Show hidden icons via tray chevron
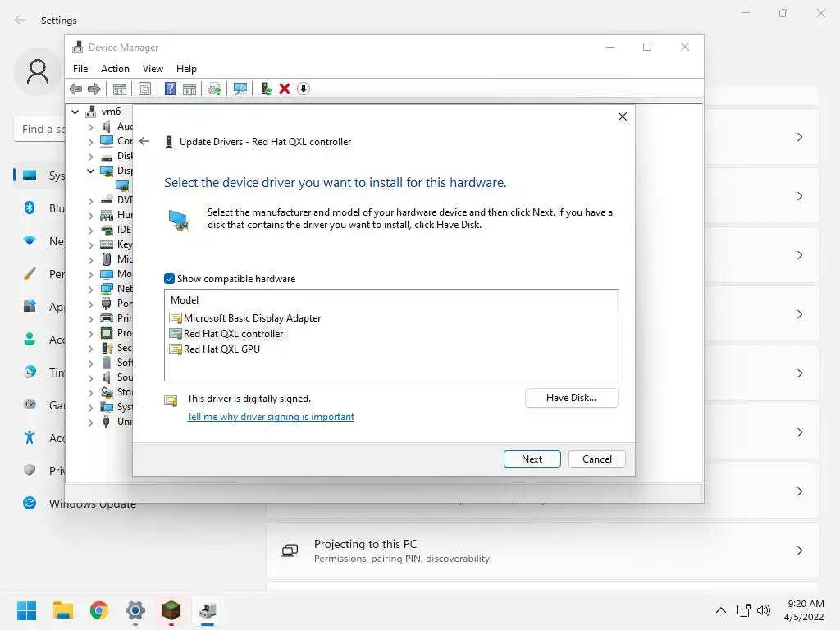Viewport: 840px width, 630px height. pos(721,610)
